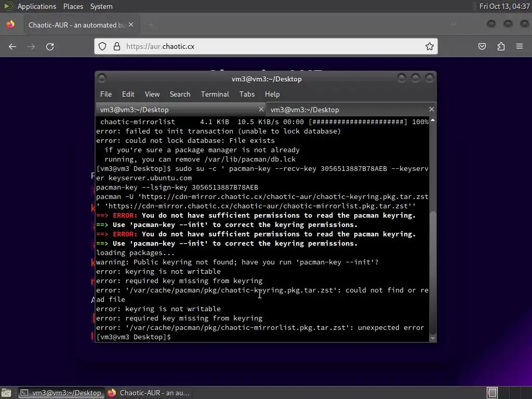Focus the URL bar showing aur.chaotic.cx
532x399 pixels.
click(266, 46)
